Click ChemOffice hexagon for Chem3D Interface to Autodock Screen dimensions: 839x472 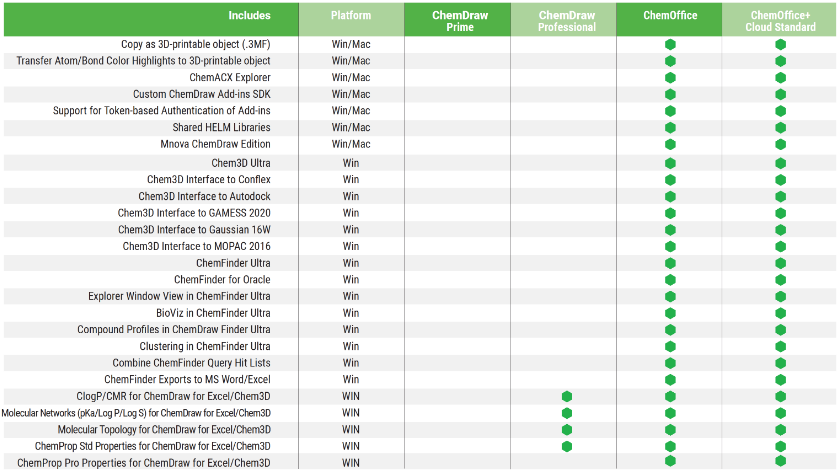pyautogui.click(x=670, y=196)
